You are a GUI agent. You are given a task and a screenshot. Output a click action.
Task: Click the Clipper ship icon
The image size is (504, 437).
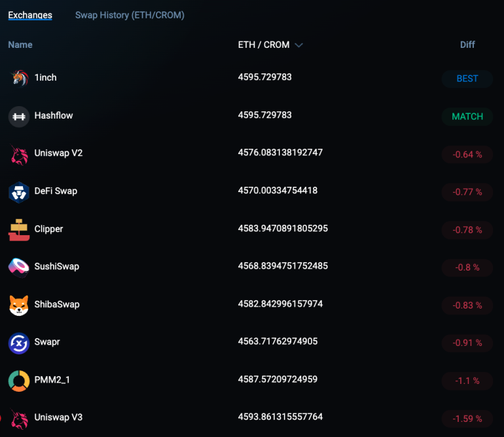coord(19,230)
